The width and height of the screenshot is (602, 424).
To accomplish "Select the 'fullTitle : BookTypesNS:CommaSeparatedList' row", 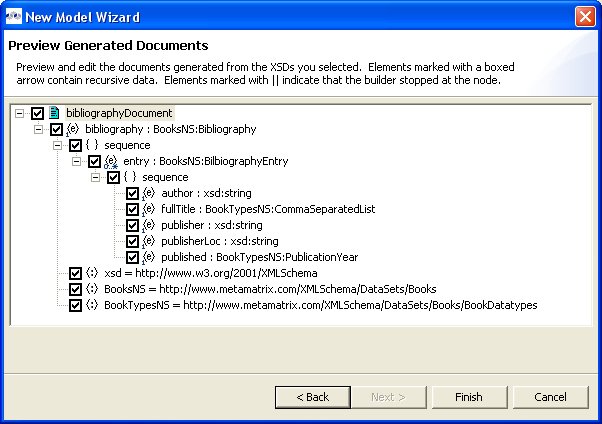I will pyautogui.click(x=268, y=209).
